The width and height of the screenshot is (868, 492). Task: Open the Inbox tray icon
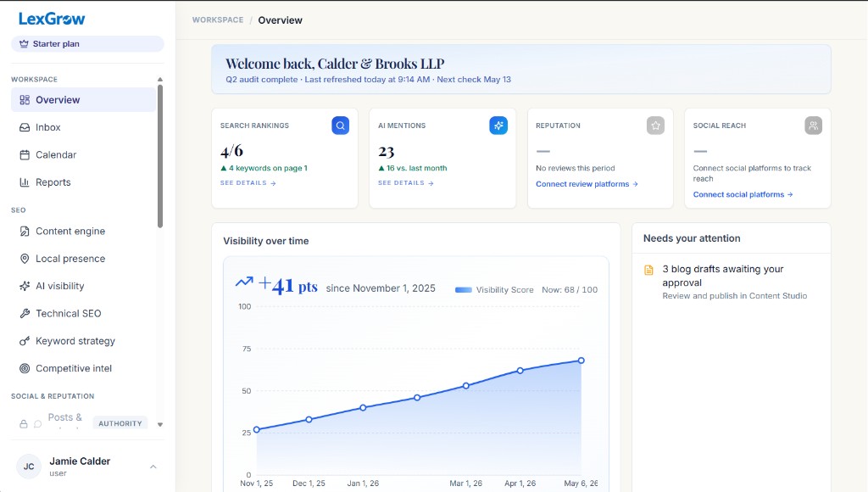(25, 127)
